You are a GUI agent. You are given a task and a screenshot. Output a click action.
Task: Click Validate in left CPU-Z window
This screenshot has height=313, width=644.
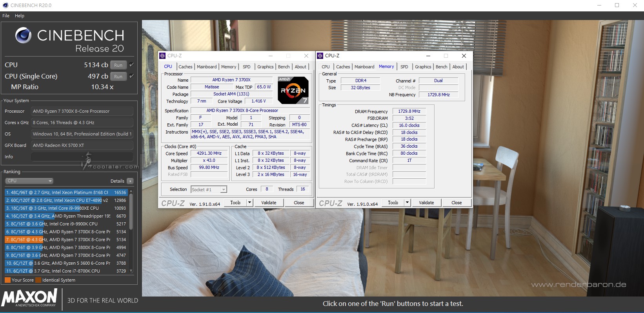tap(269, 203)
